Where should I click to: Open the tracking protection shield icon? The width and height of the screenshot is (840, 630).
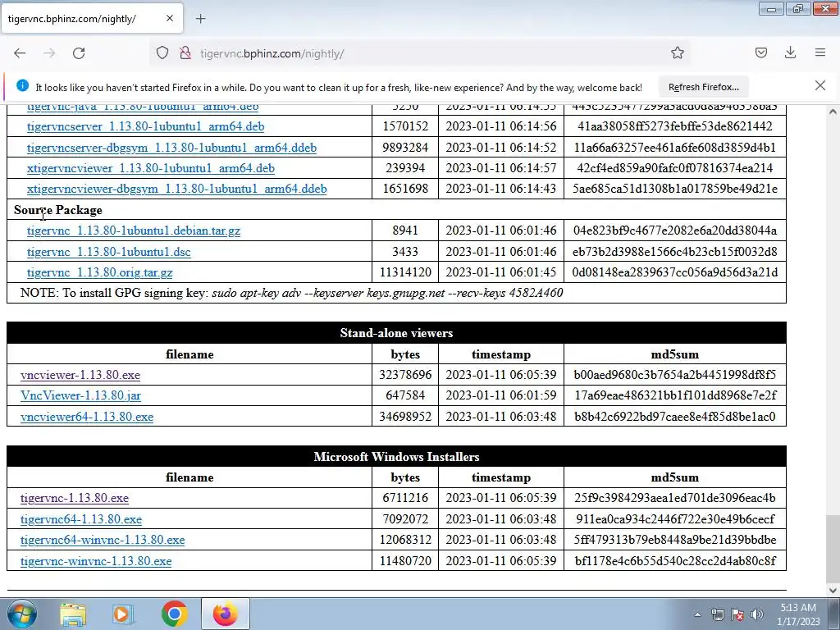click(x=162, y=53)
